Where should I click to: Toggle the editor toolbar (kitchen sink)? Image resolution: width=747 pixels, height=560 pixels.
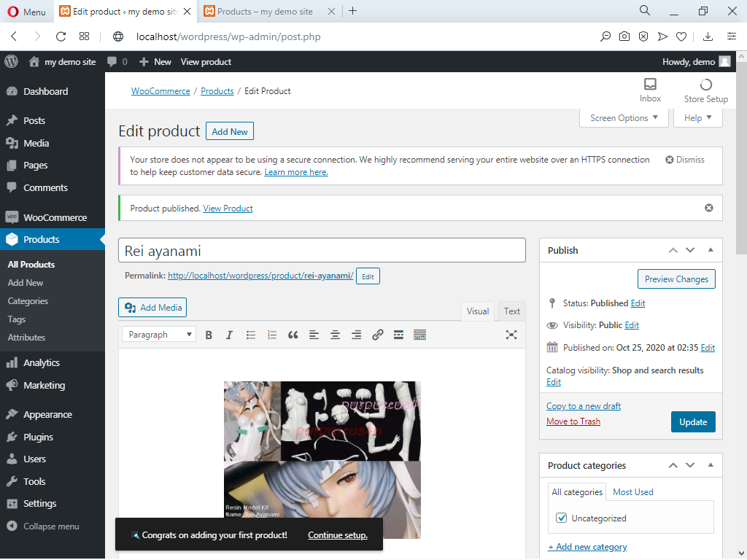pyautogui.click(x=419, y=335)
